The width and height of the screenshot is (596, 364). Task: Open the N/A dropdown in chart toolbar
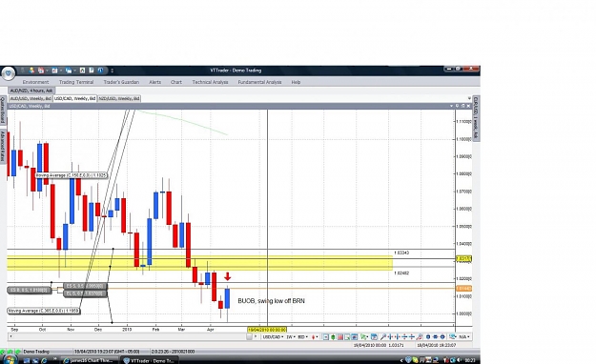[463, 337]
